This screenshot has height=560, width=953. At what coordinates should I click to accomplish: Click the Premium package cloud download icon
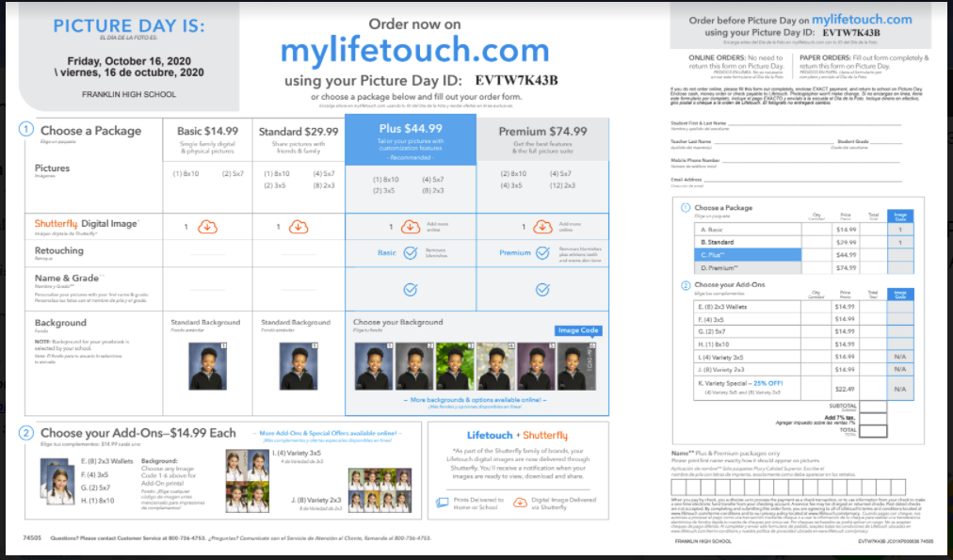(x=542, y=227)
